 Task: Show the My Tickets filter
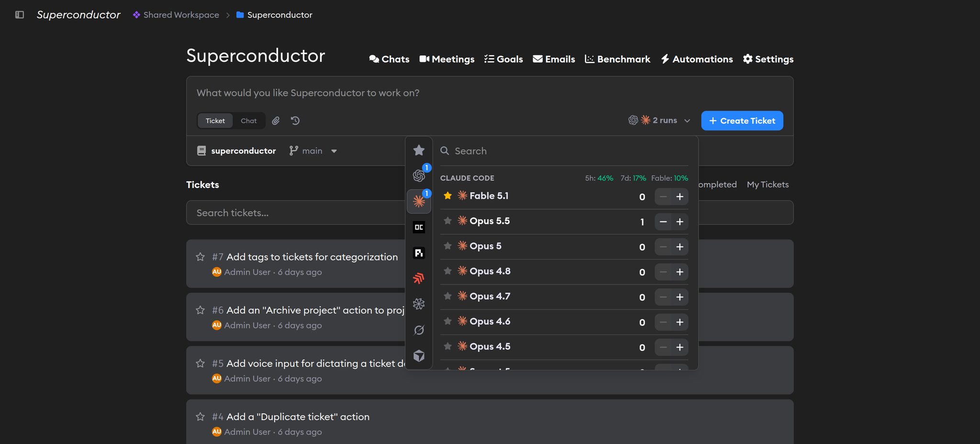[x=768, y=184]
